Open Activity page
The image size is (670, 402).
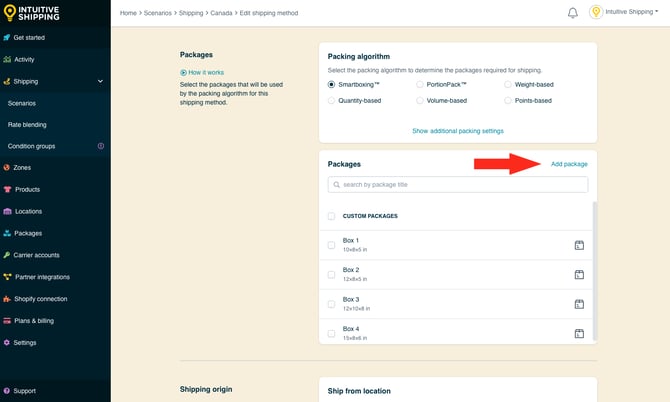pos(24,59)
